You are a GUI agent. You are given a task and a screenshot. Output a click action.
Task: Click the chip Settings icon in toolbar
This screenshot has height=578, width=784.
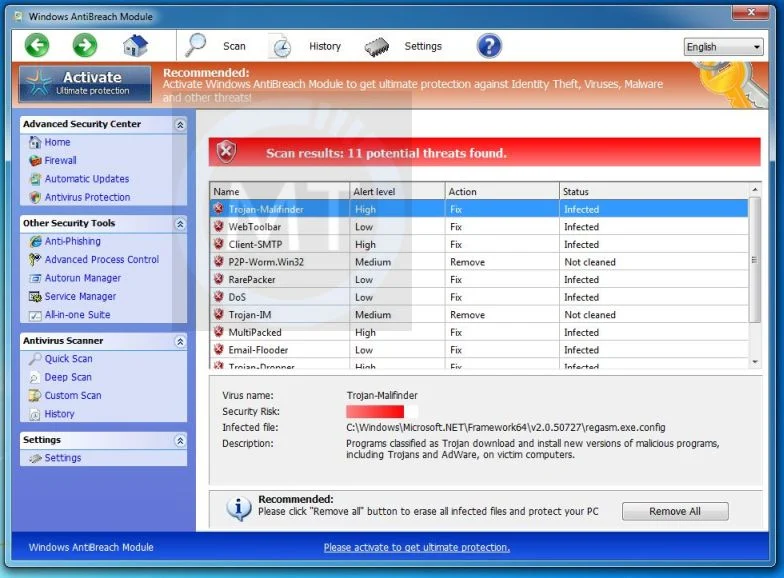pos(377,47)
